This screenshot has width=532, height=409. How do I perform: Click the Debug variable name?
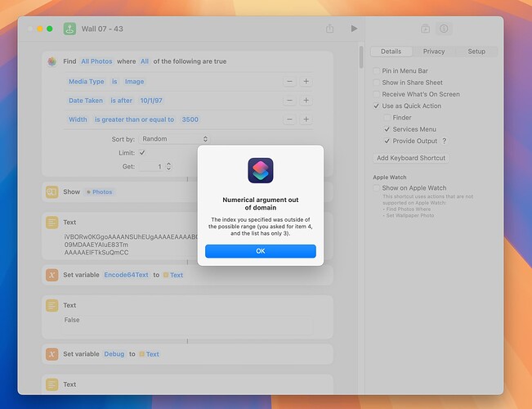[114, 354]
